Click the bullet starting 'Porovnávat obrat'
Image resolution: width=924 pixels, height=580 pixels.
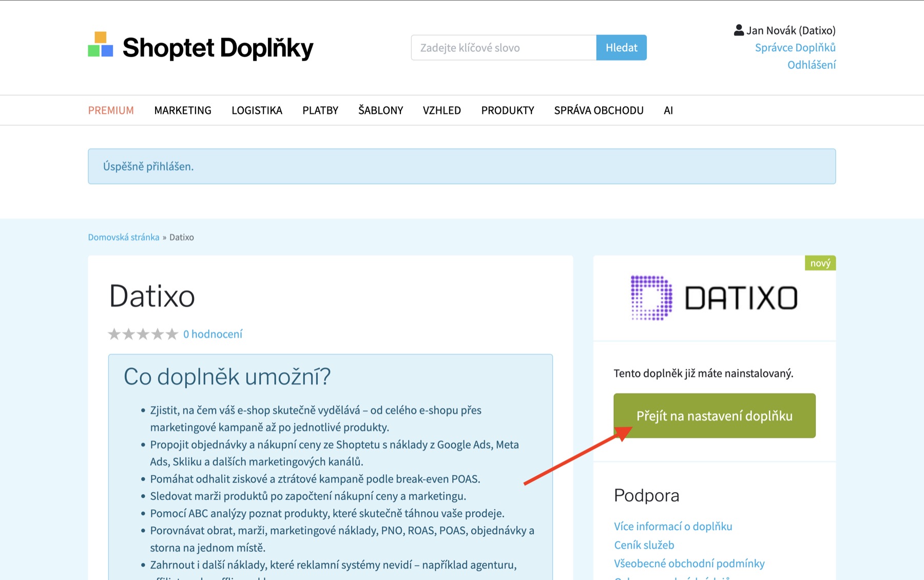342,539
